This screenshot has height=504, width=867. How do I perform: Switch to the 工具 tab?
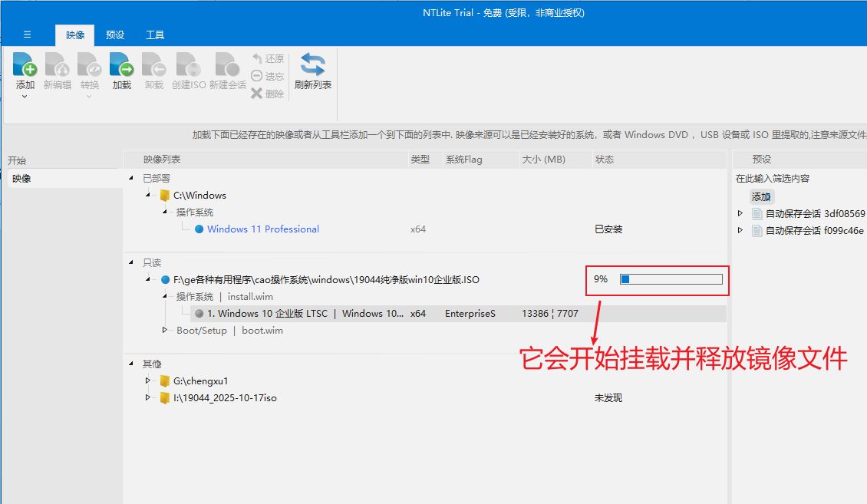pos(155,35)
